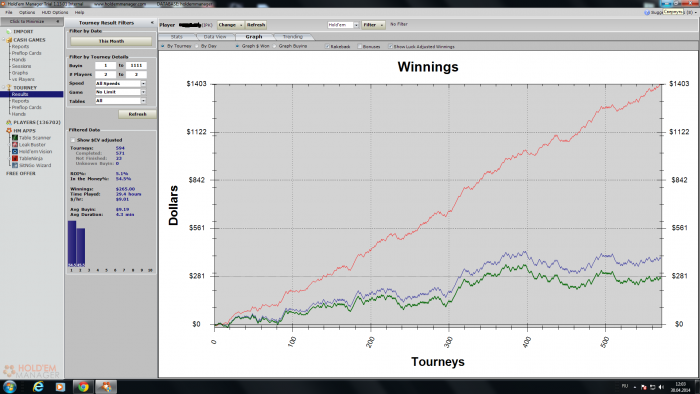
Task: Open the Hold'em game selector dropdown
Action: point(356,25)
